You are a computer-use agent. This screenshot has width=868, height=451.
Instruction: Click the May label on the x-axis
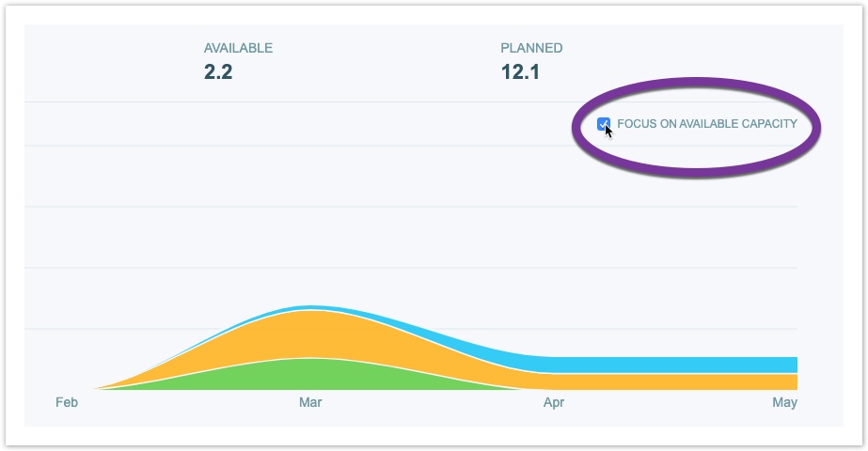[785, 402]
